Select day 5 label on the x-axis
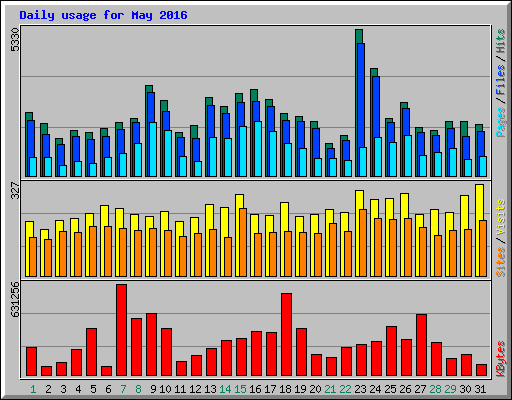The image size is (512, 400). point(93,389)
